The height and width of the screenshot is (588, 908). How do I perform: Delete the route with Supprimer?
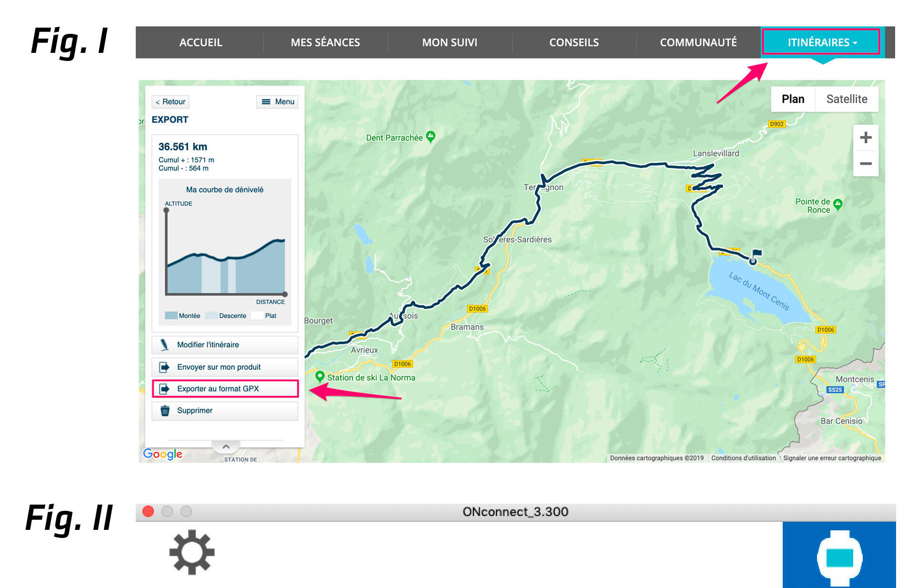(225, 411)
